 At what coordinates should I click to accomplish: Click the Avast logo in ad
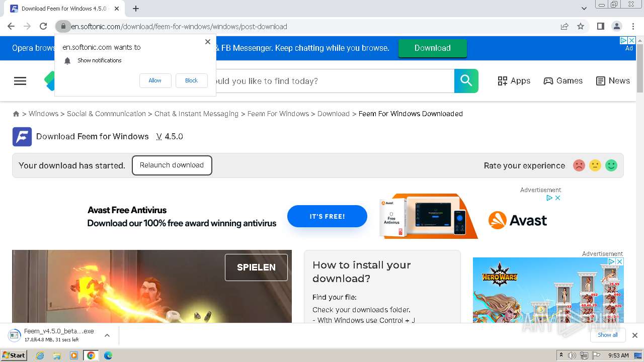pos(518,220)
